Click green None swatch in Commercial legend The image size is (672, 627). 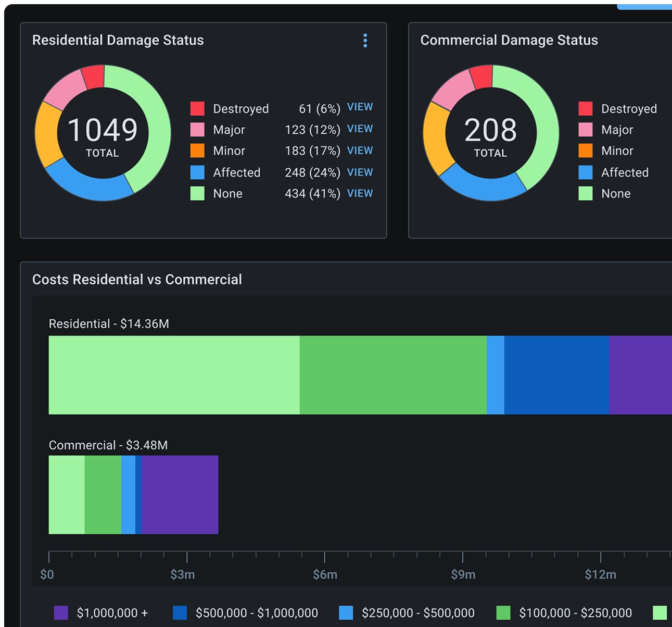pyautogui.click(x=586, y=194)
